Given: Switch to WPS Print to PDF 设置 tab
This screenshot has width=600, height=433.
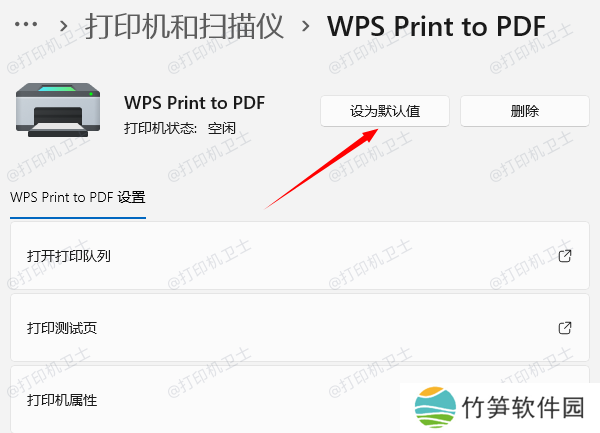Looking at the screenshot, I should [78, 197].
